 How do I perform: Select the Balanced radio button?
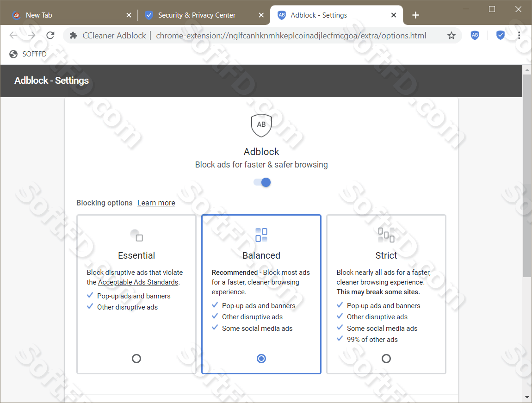261,359
